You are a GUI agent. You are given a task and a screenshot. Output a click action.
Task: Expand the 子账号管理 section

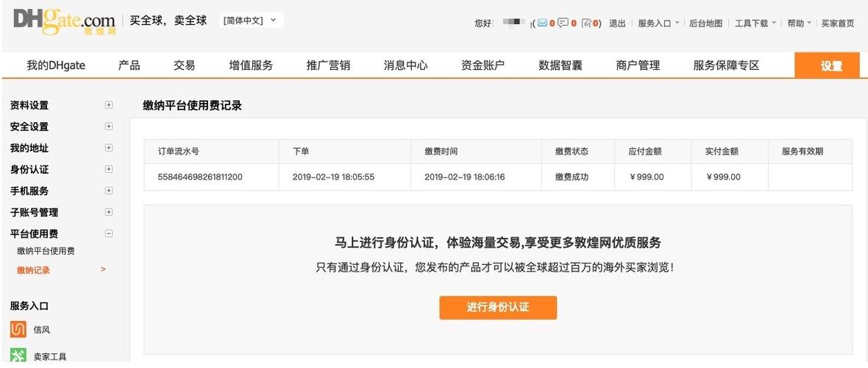[x=109, y=212]
